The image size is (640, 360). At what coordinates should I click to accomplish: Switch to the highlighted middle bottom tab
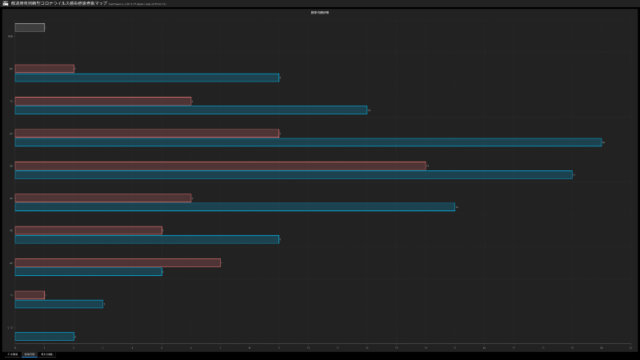pyautogui.click(x=29, y=354)
